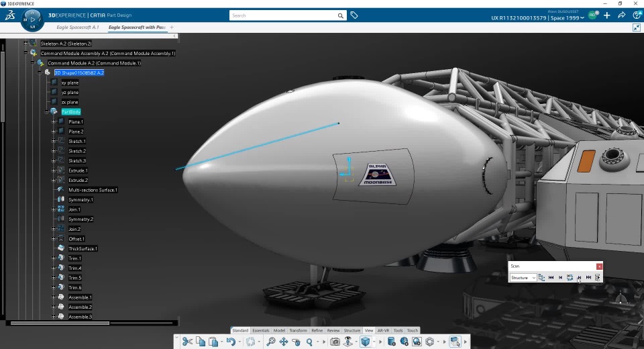Click the search magnifier icon in the top bar
This screenshot has width=644, height=349.
tap(341, 15)
